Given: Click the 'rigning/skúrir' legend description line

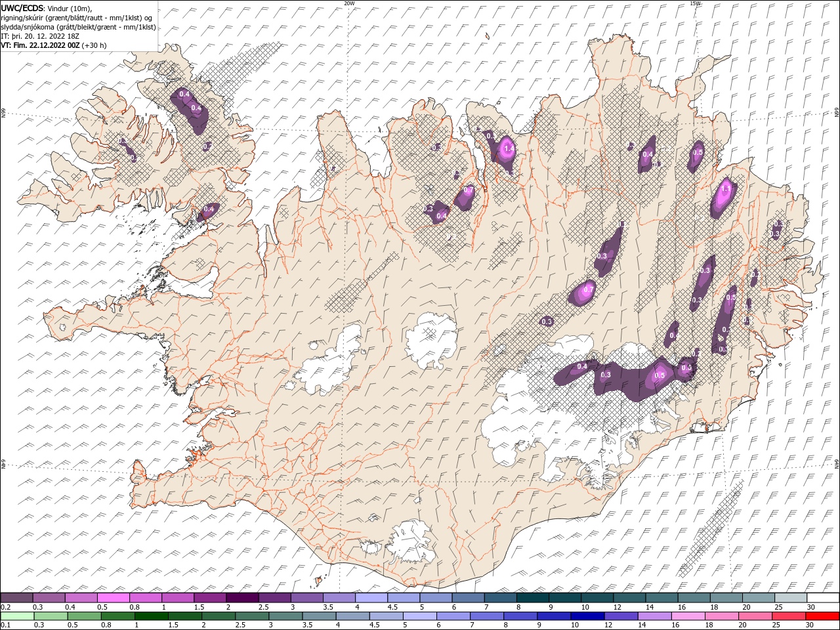Looking at the screenshot, I should tap(77, 18).
